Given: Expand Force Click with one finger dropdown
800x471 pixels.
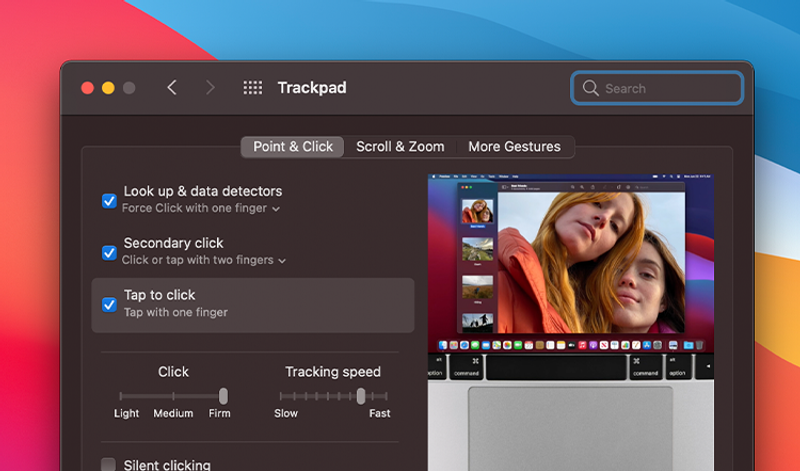Looking at the screenshot, I should [201, 209].
